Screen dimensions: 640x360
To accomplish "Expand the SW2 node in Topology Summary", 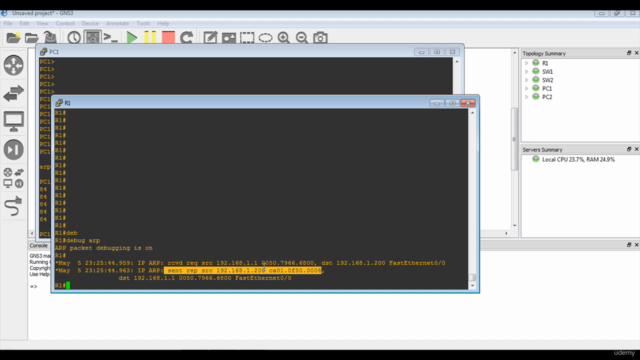I will pyautogui.click(x=527, y=80).
